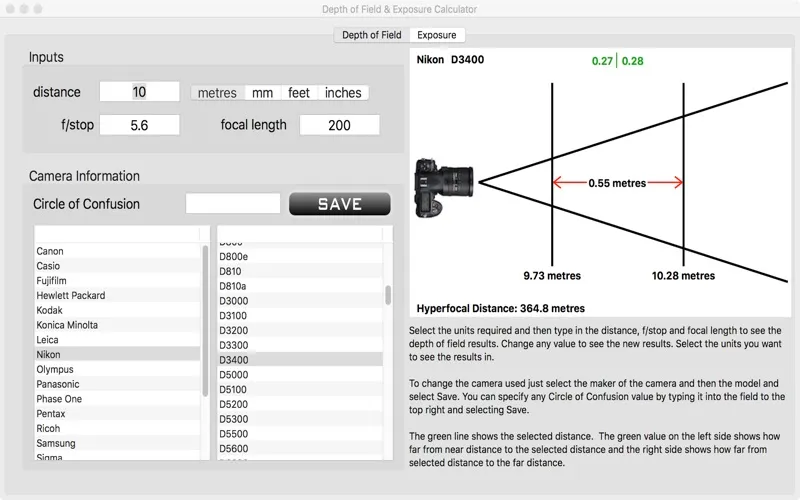Choose feet as the distance unit

299,93
